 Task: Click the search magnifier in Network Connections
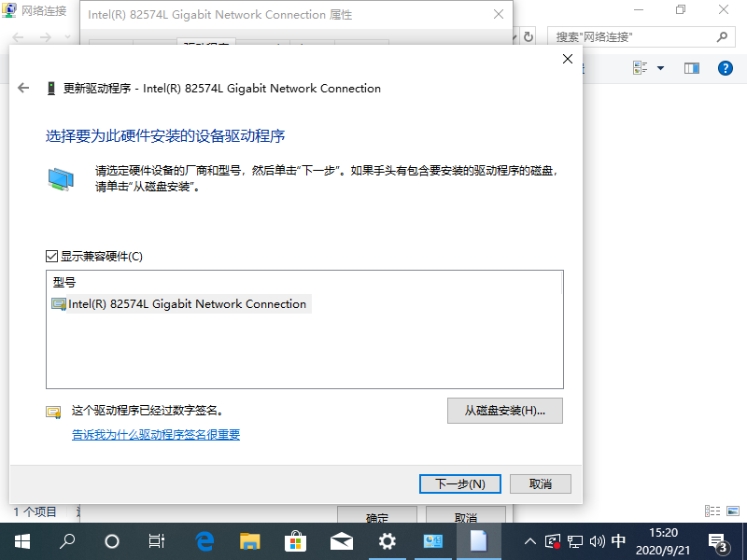click(722, 36)
